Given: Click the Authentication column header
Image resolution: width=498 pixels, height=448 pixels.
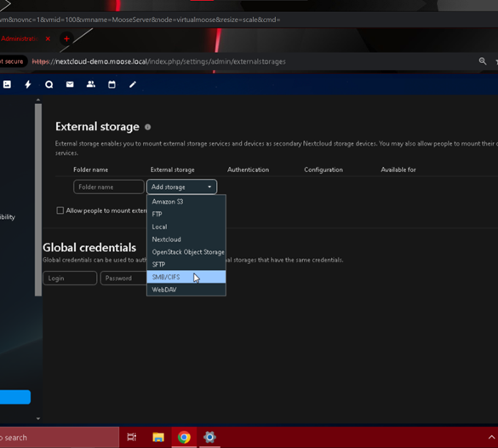Looking at the screenshot, I should pyautogui.click(x=248, y=169).
